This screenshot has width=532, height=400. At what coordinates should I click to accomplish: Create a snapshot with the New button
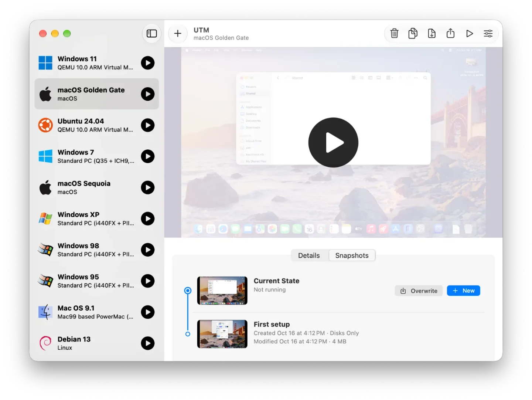[463, 291]
